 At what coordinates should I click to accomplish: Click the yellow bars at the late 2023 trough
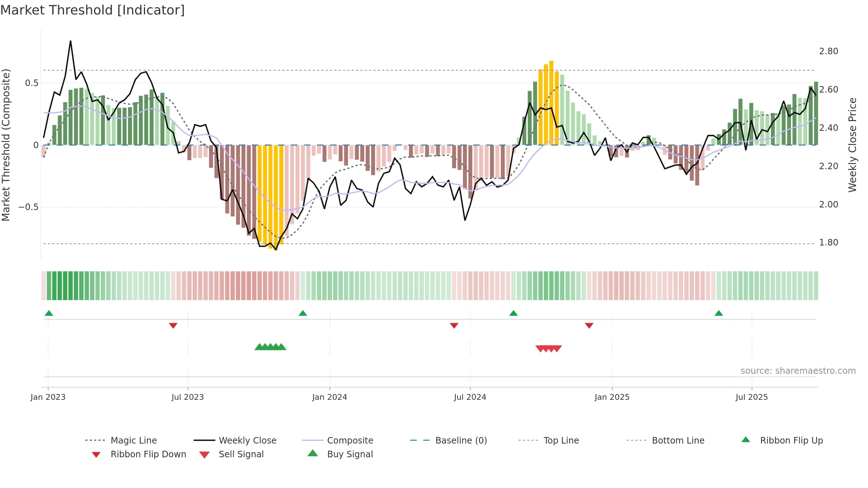click(271, 197)
